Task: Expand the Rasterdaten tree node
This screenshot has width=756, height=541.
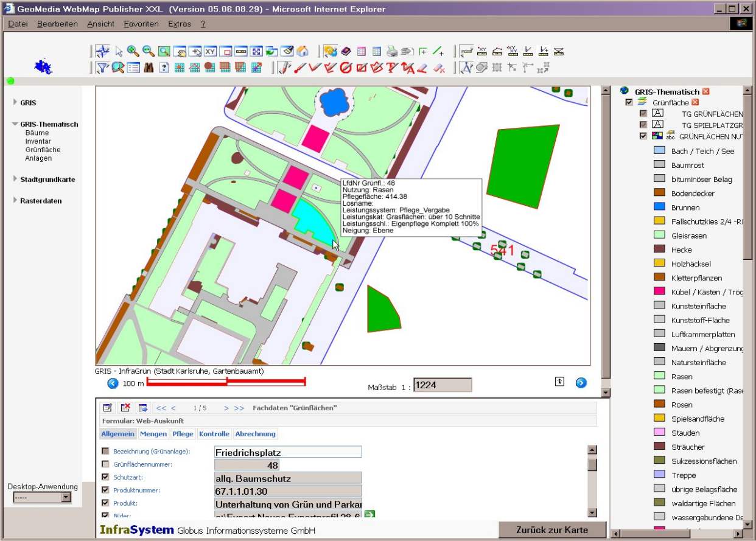Action: tap(15, 200)
